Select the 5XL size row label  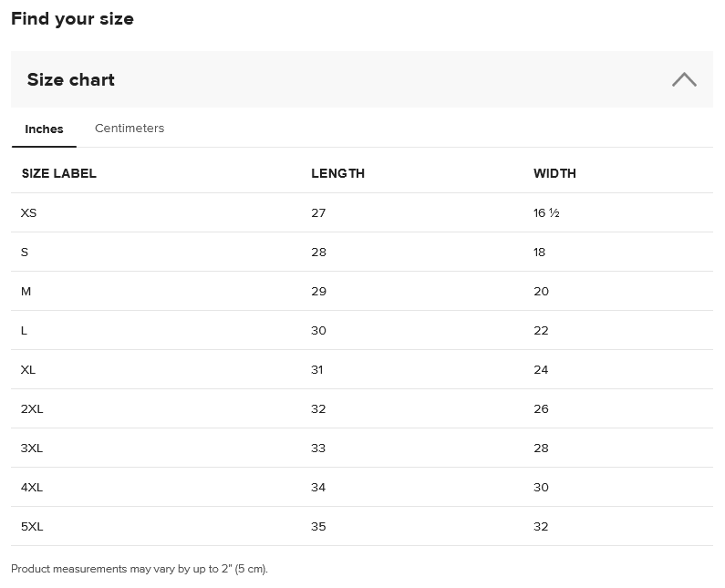(x=32, y=526)
